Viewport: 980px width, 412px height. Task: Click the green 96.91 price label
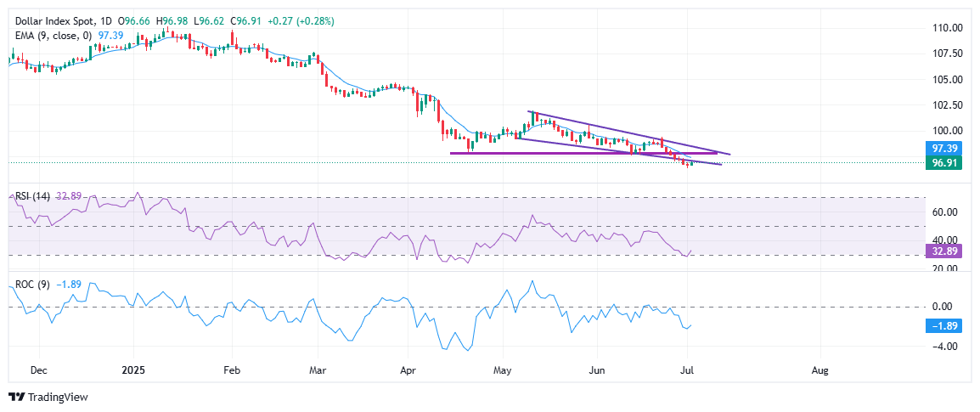tap(944, 161)
